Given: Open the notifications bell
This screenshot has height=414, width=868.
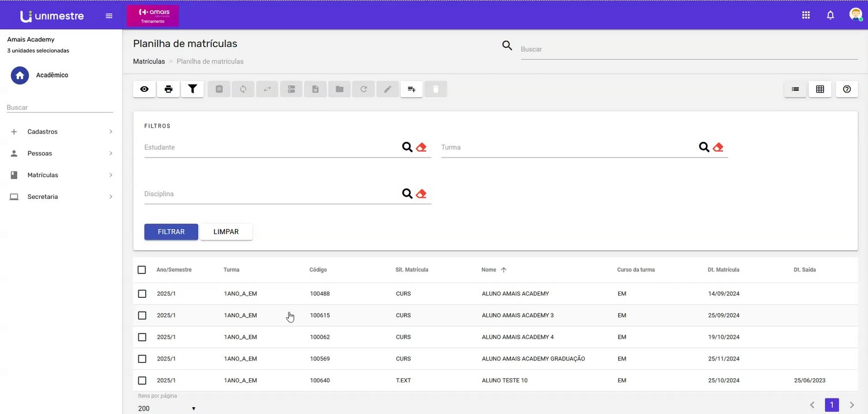Looking at the screenshot, I should [831, 16].
